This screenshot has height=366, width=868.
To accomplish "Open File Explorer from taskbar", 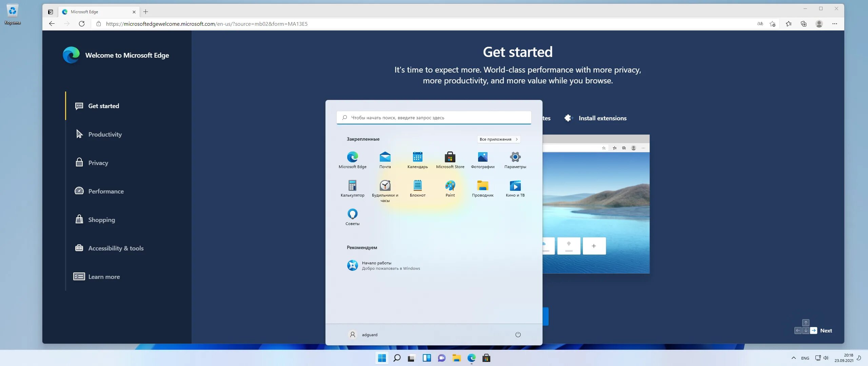I will 457,358.
